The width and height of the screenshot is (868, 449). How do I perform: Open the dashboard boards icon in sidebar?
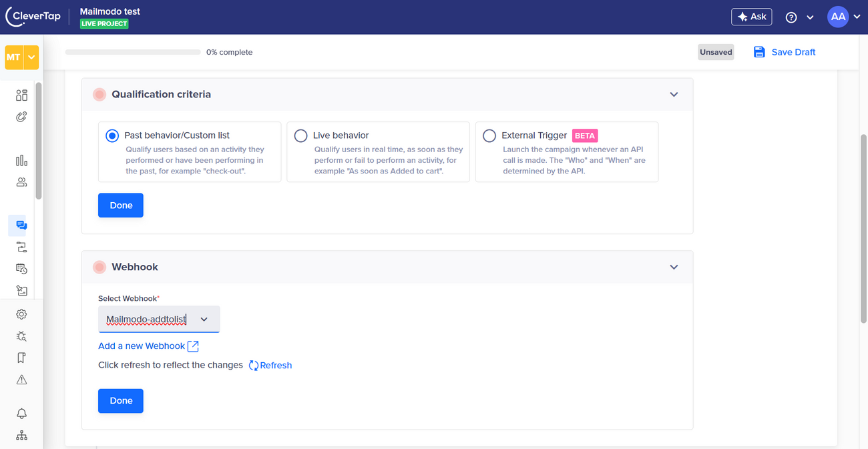[21, 95]
